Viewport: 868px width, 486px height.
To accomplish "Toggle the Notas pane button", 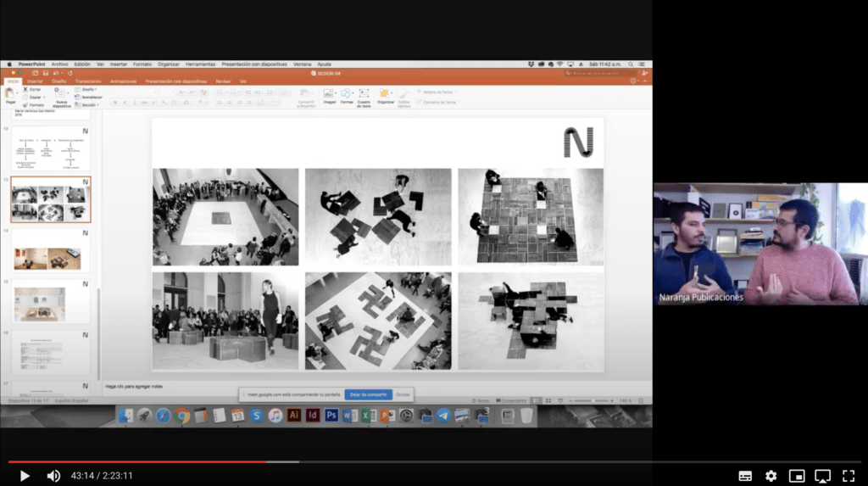I will (x=481, y=400).
